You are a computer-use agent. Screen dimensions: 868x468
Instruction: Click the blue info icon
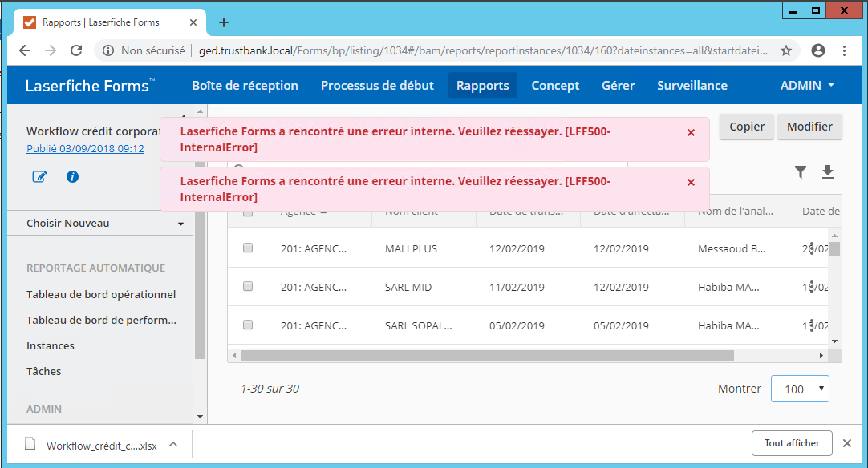[72, 176]
